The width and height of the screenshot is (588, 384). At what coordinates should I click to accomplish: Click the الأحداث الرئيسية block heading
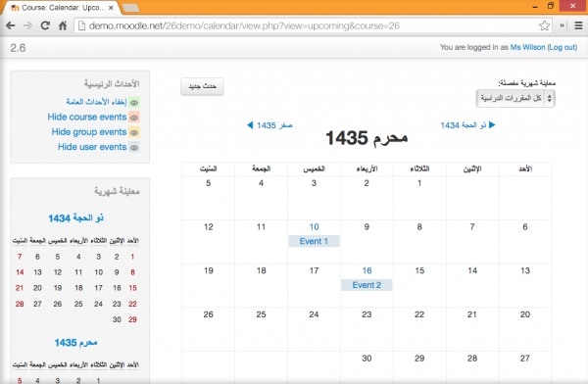point(112,83)
